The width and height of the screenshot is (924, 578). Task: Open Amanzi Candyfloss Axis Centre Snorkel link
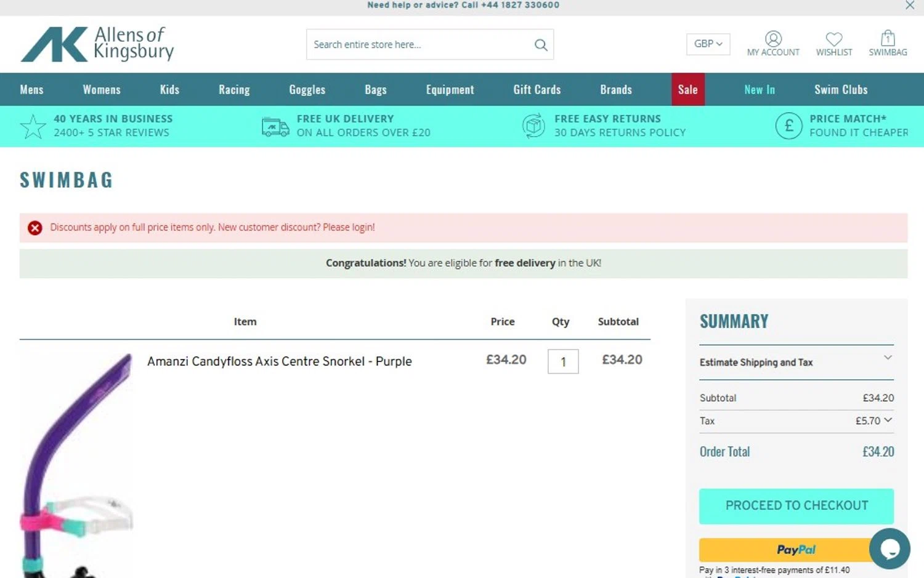[279, 361]
